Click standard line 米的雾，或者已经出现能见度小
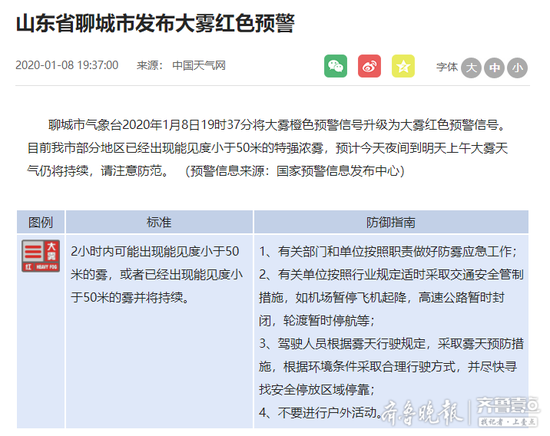The height and width of the screenshot is (436, 550). point(157,274)
